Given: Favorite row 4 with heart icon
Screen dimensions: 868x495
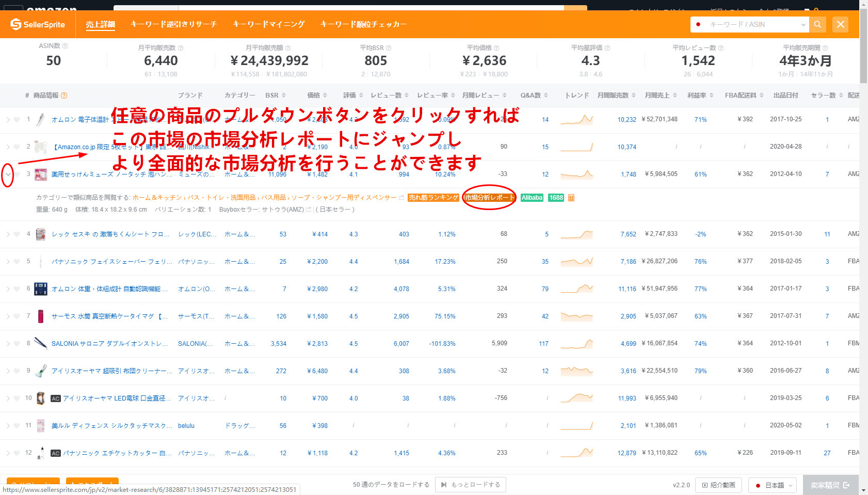Looking at the screenshot, I should 17,234.
